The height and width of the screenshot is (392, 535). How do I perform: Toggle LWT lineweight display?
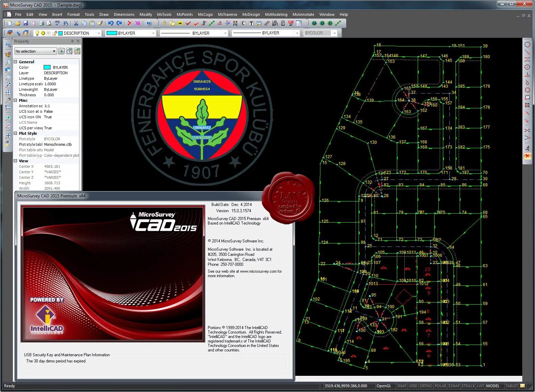480,386
